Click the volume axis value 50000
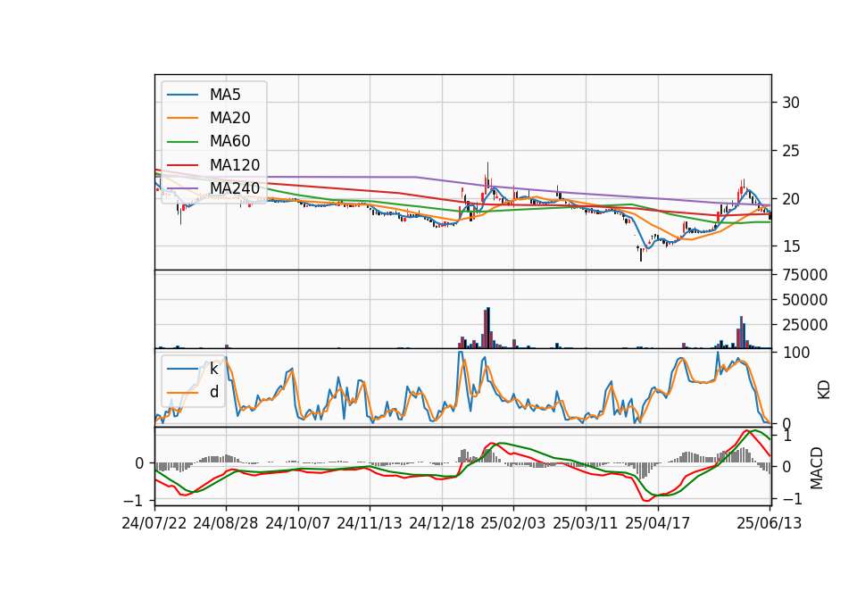This screenshot has height=616, width=857. (x=804, y=300)
